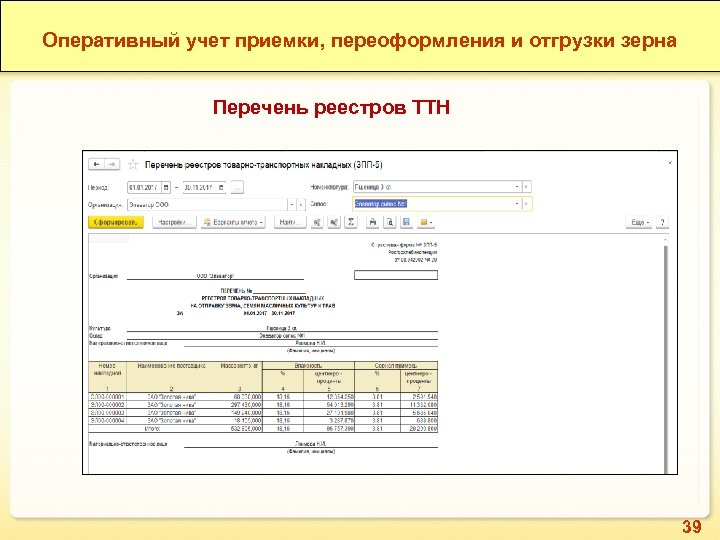Click the period start date field
This screenshot has height=540, width=720.
(145, 187)
